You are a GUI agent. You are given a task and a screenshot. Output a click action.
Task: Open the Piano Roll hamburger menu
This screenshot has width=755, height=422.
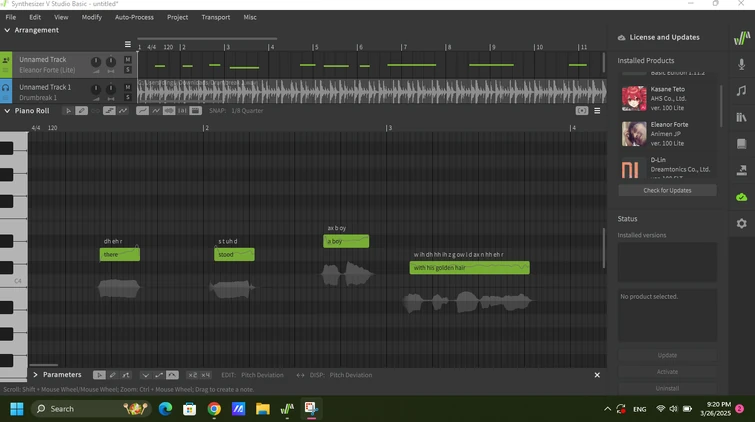point(597,111)
